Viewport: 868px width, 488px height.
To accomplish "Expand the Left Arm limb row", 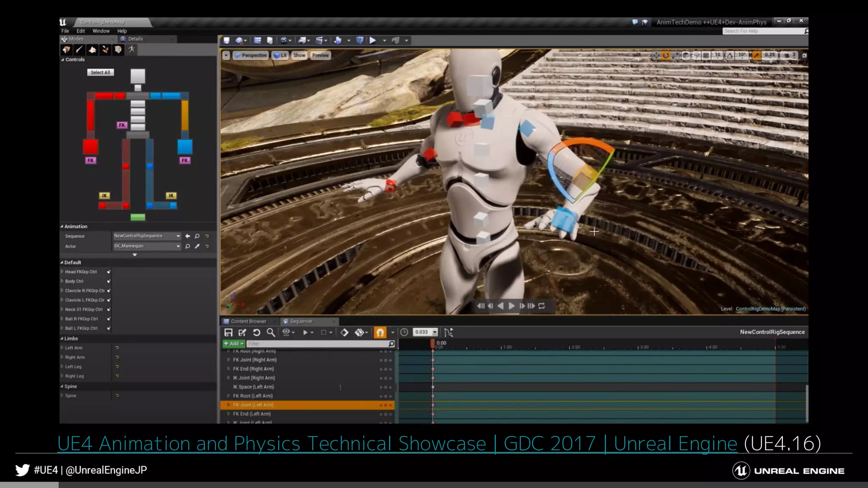I will coord(62,348).
